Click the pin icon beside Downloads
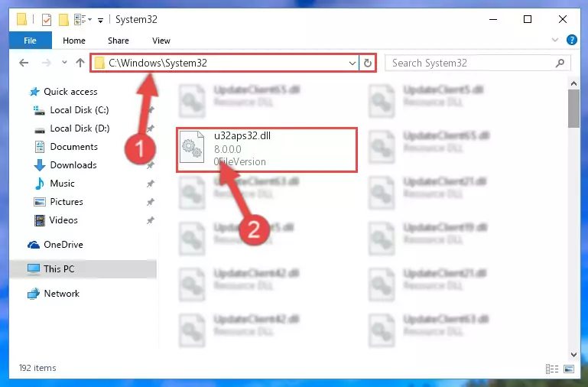The height and width of the screenshot is (387, 588). point(151,165)
